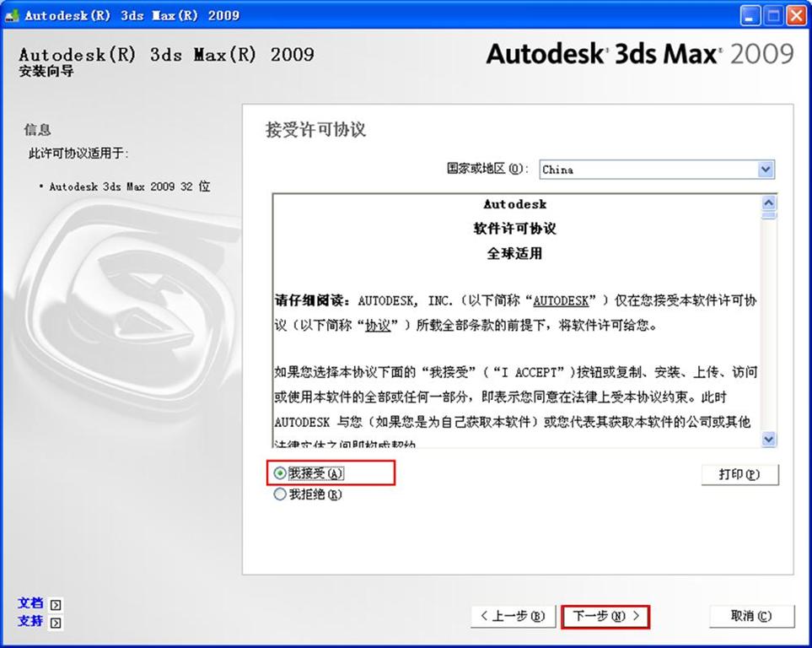The image size is (812, 648).
Task: Open the 文档 link
Action: [x=30, y=603]
